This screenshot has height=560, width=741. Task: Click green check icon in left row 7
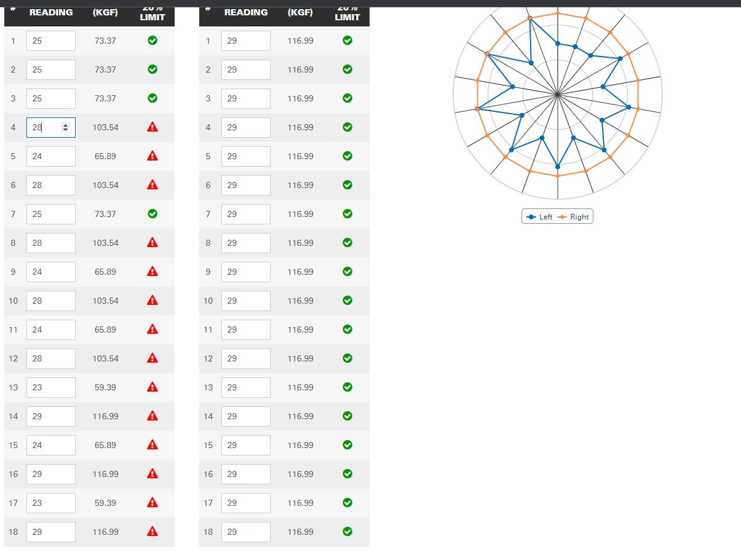point(153,214)
